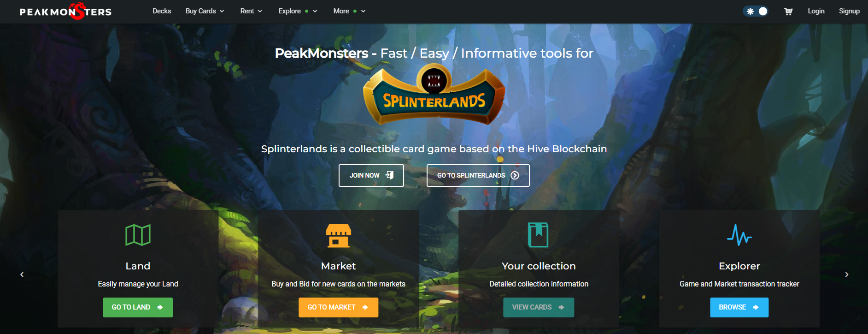Toggle the dark mode switch
The image size is (868, 334).
pos(756,11)
